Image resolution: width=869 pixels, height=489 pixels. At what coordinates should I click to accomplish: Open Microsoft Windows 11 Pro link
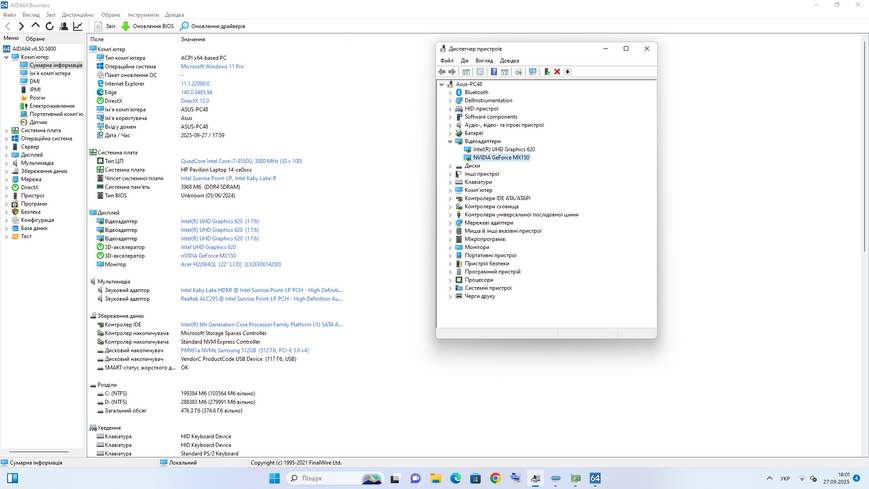point(212,67)
